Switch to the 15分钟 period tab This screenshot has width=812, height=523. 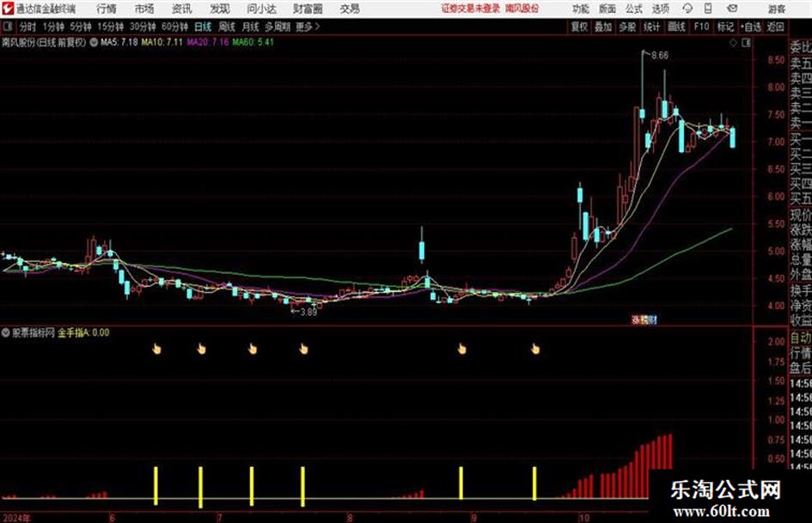pos(111,27)
